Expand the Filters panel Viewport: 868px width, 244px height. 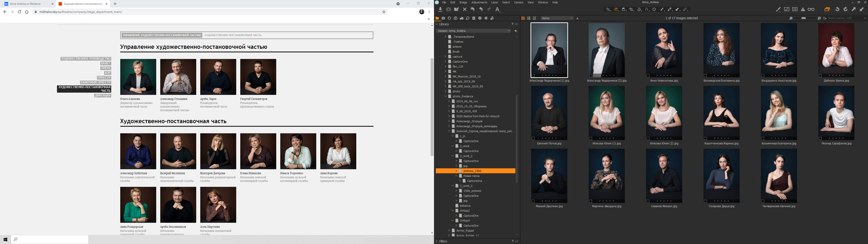point(437,241)
